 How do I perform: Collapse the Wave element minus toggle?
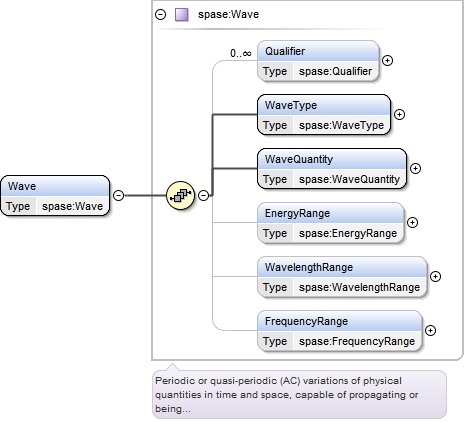pyautogui.click(x=118, y=195)
